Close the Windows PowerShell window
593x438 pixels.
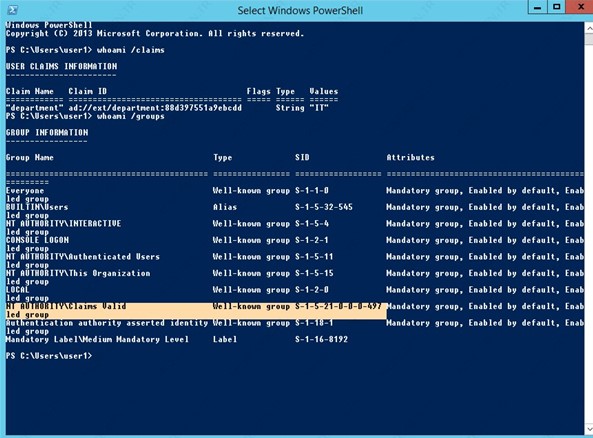(x=580, y=7)
